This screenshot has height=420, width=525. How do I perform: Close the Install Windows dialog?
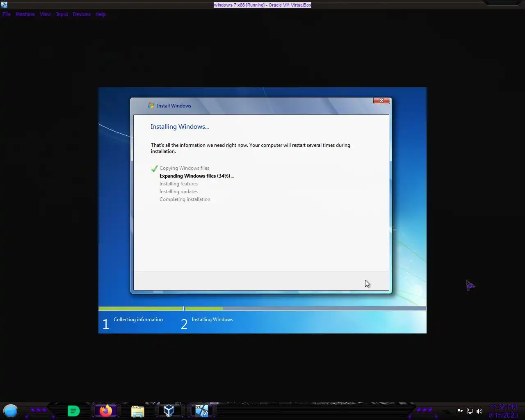(x=381, y=100)
